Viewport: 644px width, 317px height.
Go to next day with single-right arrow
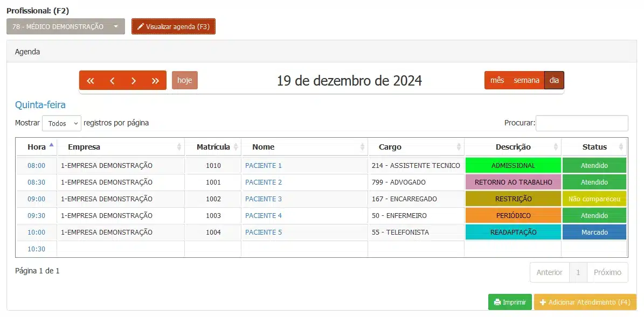[x=134, y=80]
